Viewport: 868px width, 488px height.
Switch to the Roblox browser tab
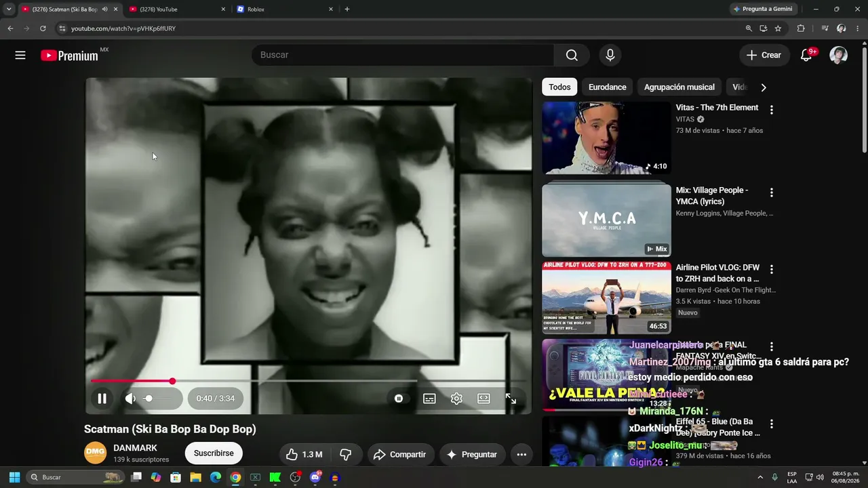point(284,9)
